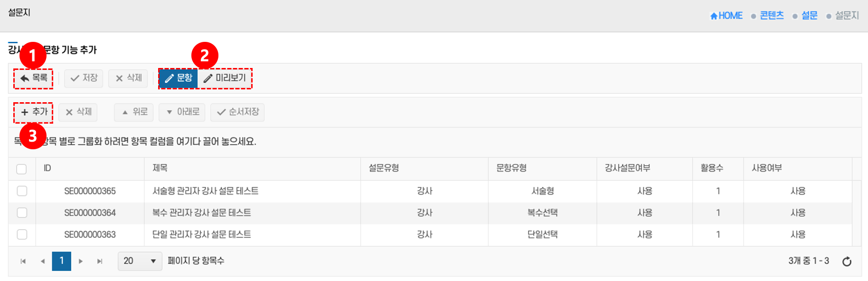868x281 pixels.
Task: Click the 아래로 move-down button
Action: [183, 112]
